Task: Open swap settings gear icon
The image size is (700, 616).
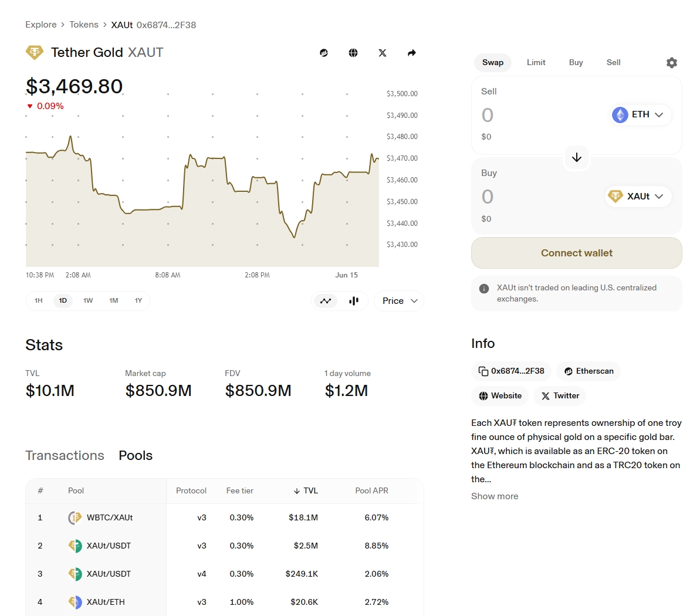Action: (671, 63)
